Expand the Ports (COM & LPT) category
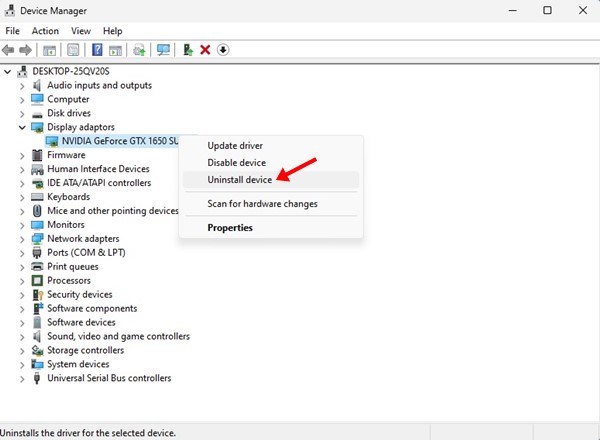This screenshot has height=440, width=600. point(22,253)
